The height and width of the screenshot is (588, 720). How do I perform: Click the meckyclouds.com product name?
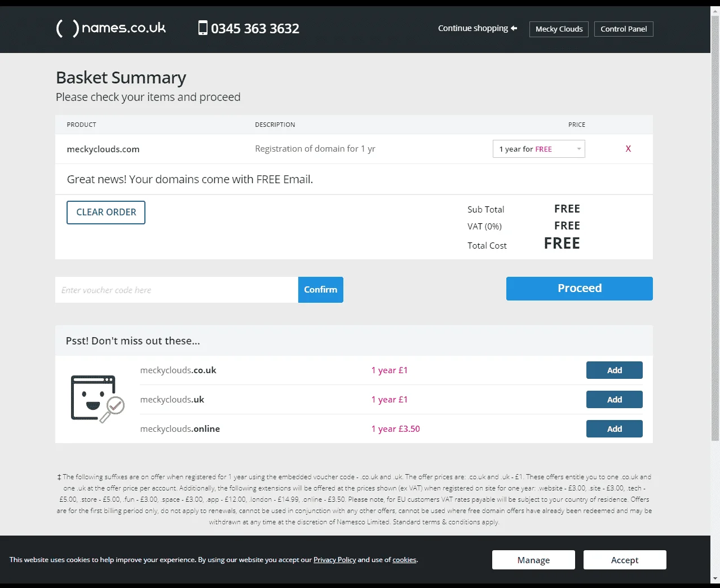(103, 149)
